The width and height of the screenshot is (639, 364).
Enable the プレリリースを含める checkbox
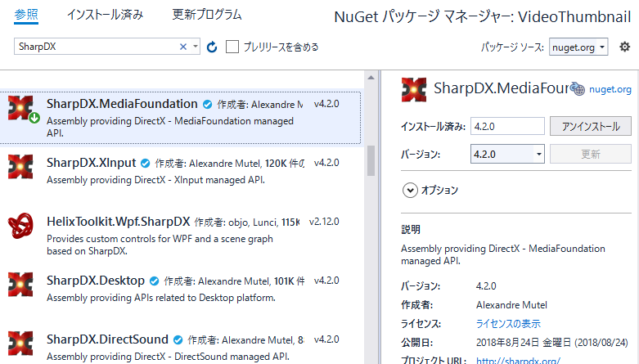pyautogui.click(x=232, y=47)
